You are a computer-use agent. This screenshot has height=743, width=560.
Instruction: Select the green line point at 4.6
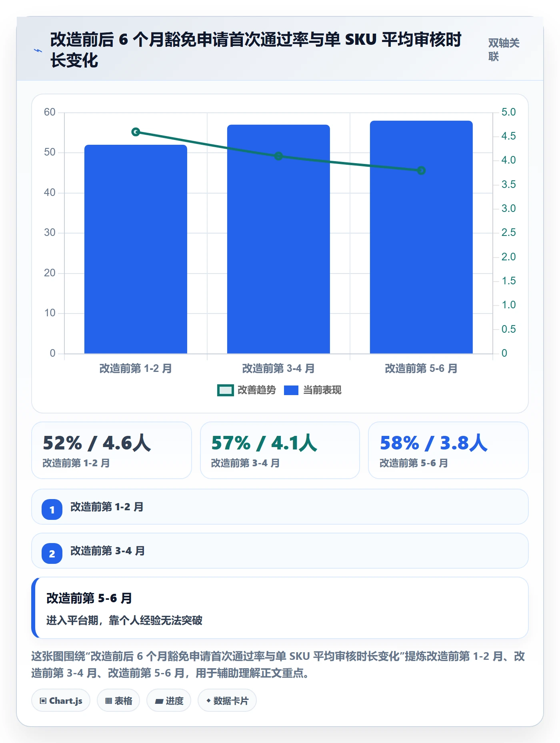tap(136, 132)
